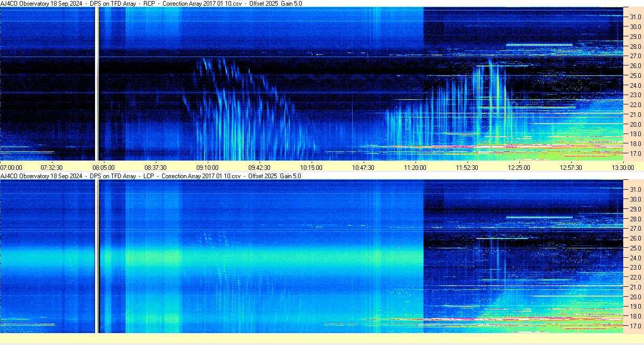Click the 18.0 frequency label in RCP panel

635,144
